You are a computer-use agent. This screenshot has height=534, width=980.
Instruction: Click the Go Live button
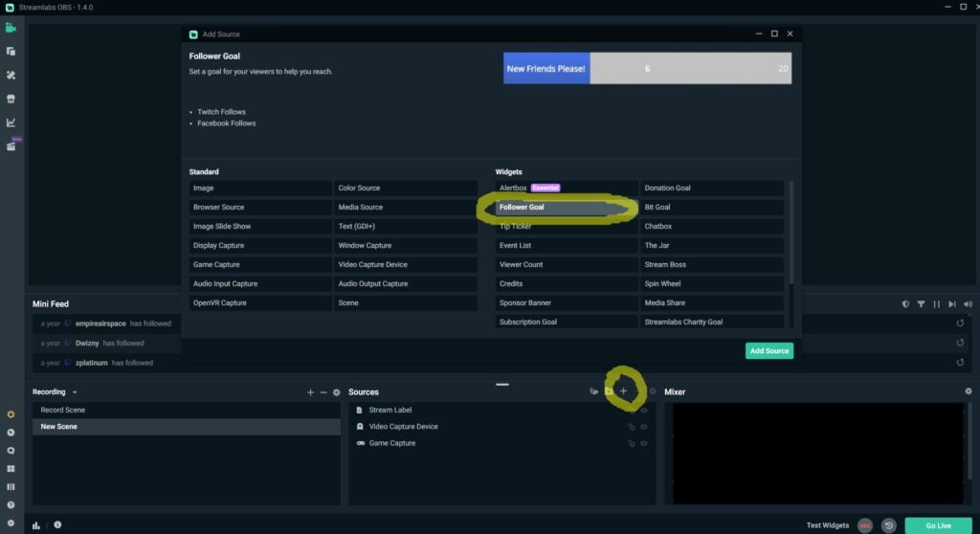(938, 526)
